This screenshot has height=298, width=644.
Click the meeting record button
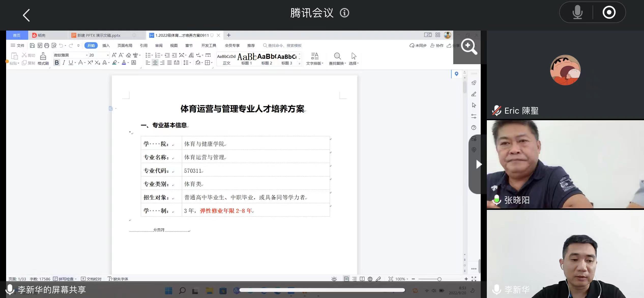tap(609, 12)
